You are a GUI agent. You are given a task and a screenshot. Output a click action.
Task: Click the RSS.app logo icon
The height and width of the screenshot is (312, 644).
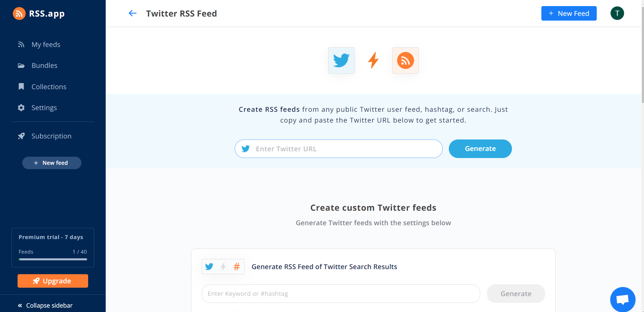(19, 14)
